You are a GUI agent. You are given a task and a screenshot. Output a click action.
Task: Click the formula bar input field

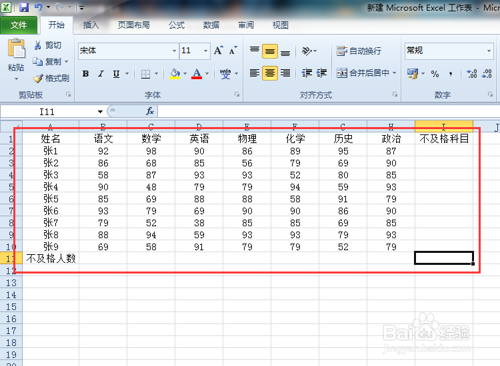coord(328,111)
